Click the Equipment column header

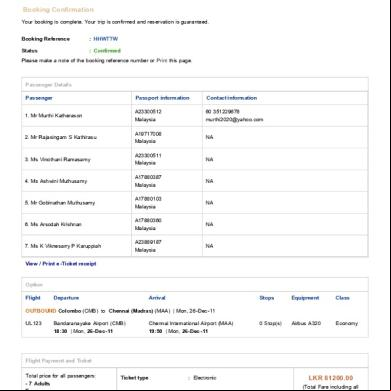point(305,298)
